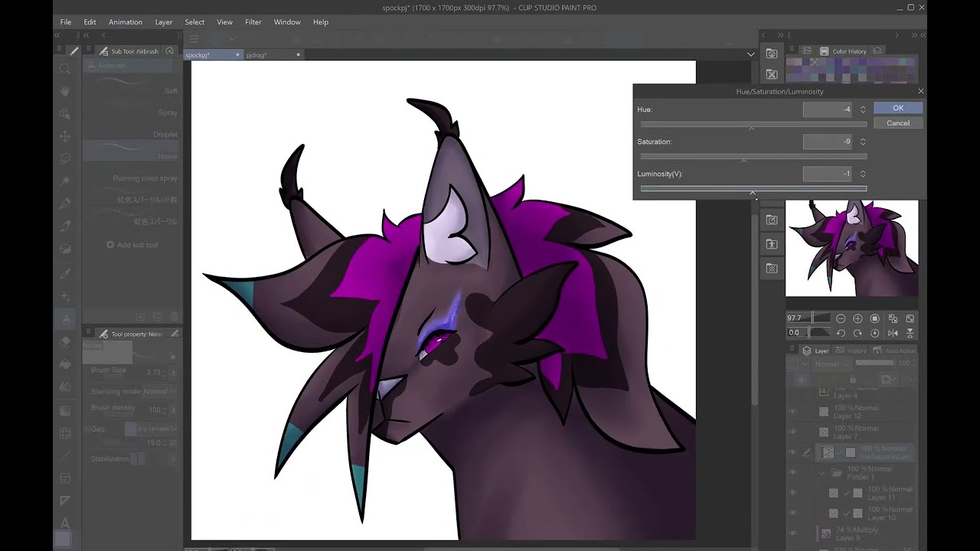Viewport: 980px width, 551px height.
Task: Click the Navigator preview thumbnail
Action: click(x=852, y=248)
